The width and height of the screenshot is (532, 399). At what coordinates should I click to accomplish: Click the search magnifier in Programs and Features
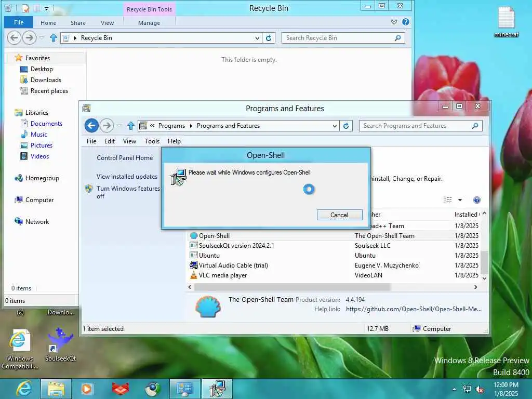coord(475,126)
